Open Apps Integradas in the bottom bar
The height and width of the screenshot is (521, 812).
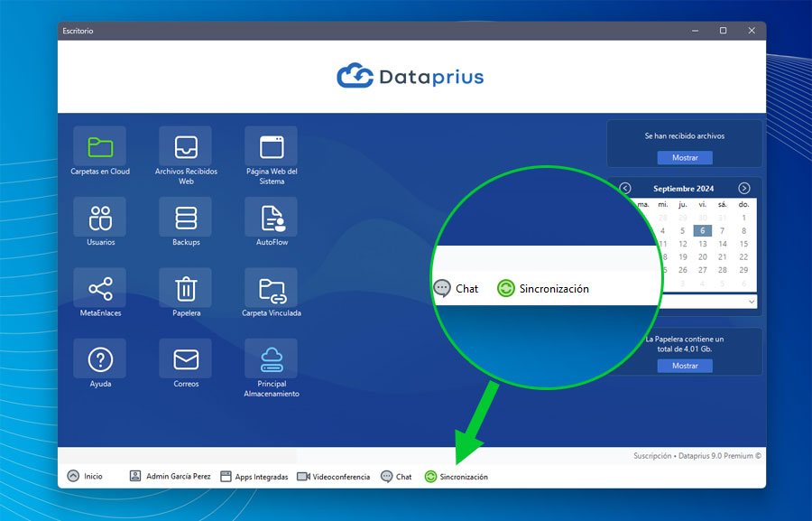point(254,477)
